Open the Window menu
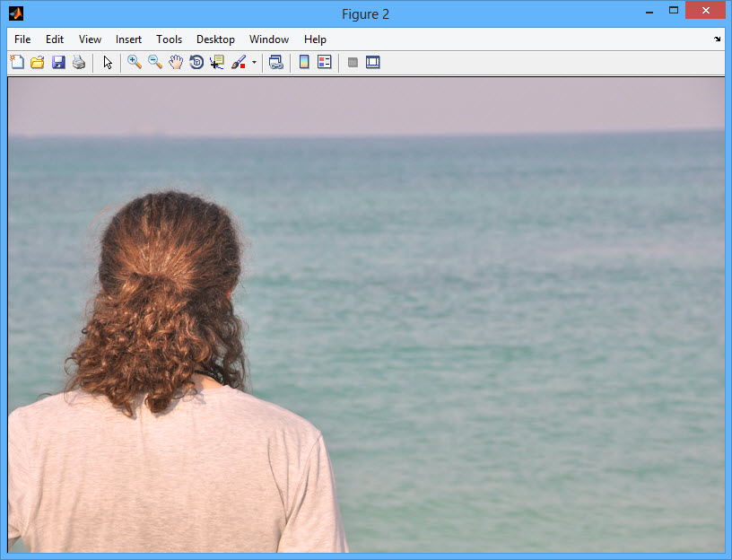Screen dimensions: 732x560 (x=269, y=39)
